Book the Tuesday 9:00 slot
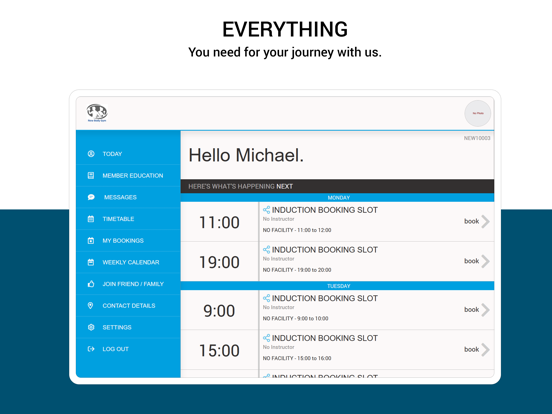The width and height of the screenshot is (552, 414). pos(471,310)
